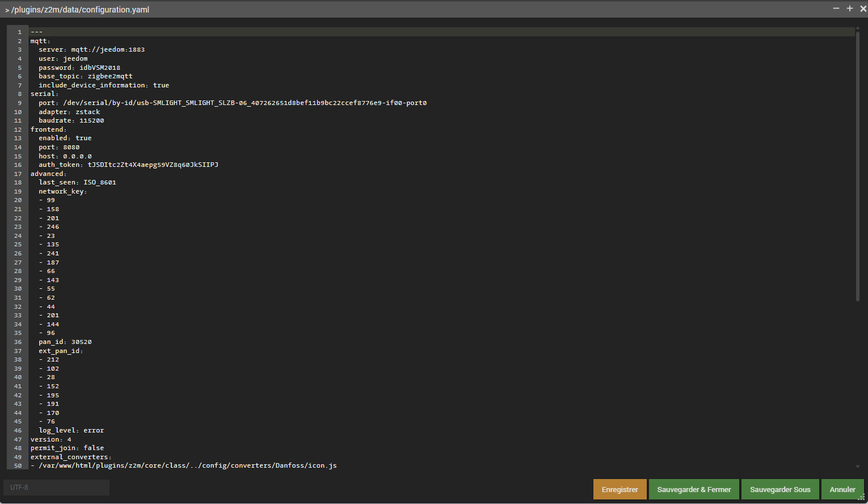Click the scrollbar up arrow
Viewport: 868px width, 504px height.
click(x=857, y=28)
